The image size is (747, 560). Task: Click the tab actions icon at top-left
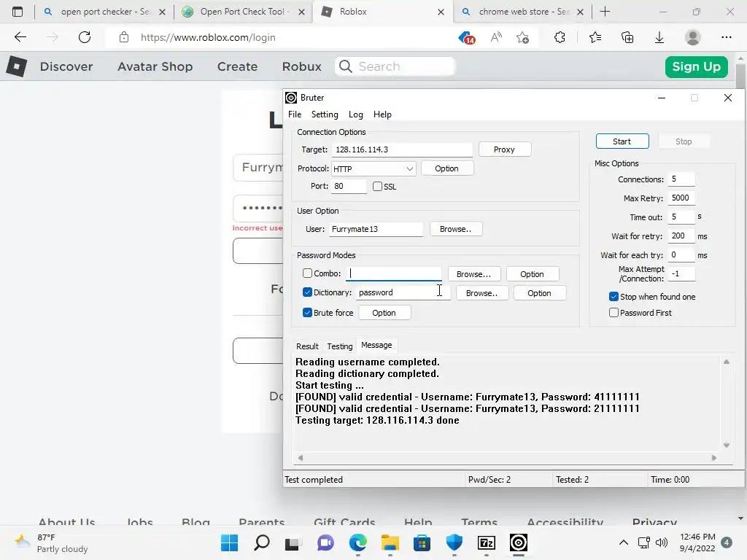pyautogui.click(x=18, y=12)
